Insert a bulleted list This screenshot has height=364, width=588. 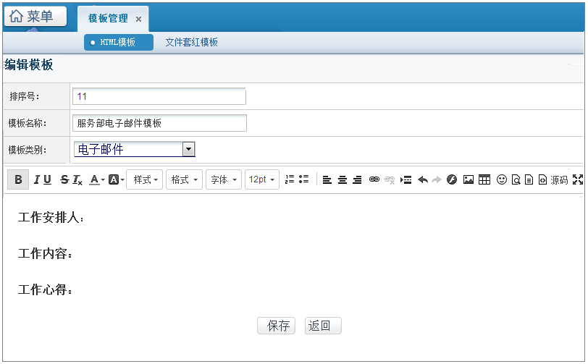[303, 179]
